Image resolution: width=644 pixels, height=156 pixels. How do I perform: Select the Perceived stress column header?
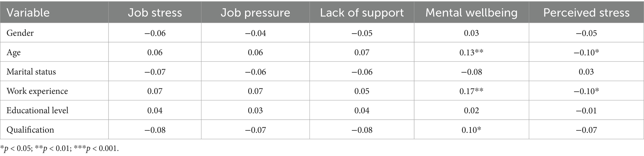coord(586,13)
